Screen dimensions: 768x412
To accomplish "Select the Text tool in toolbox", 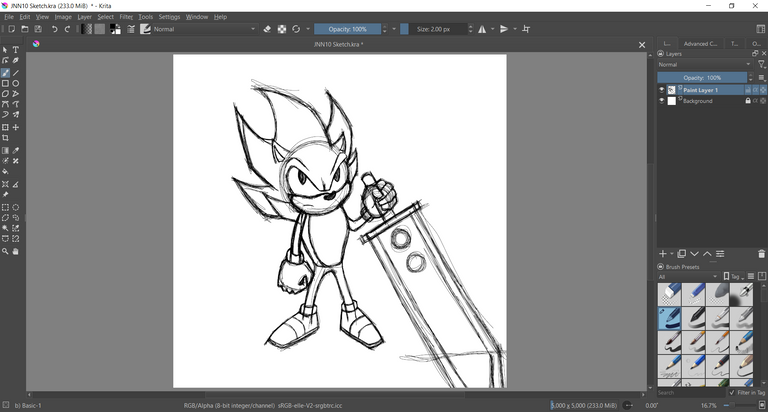I will (x=16, y=50).
